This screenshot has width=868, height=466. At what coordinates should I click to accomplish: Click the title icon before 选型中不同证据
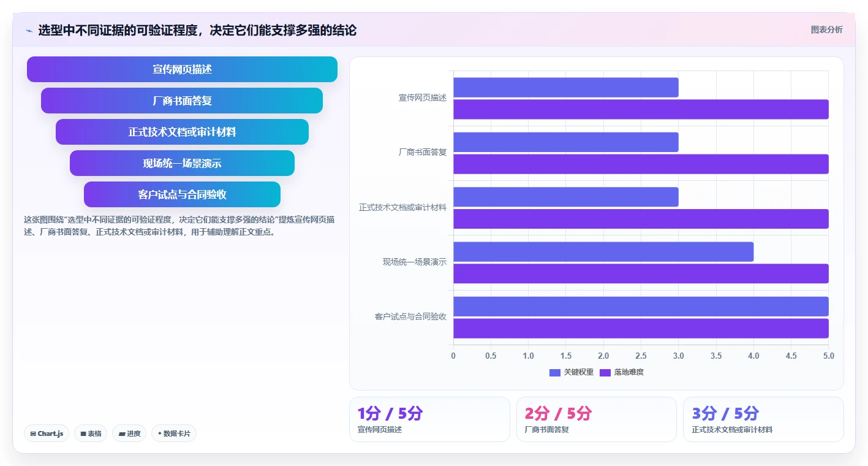(29, 31)
